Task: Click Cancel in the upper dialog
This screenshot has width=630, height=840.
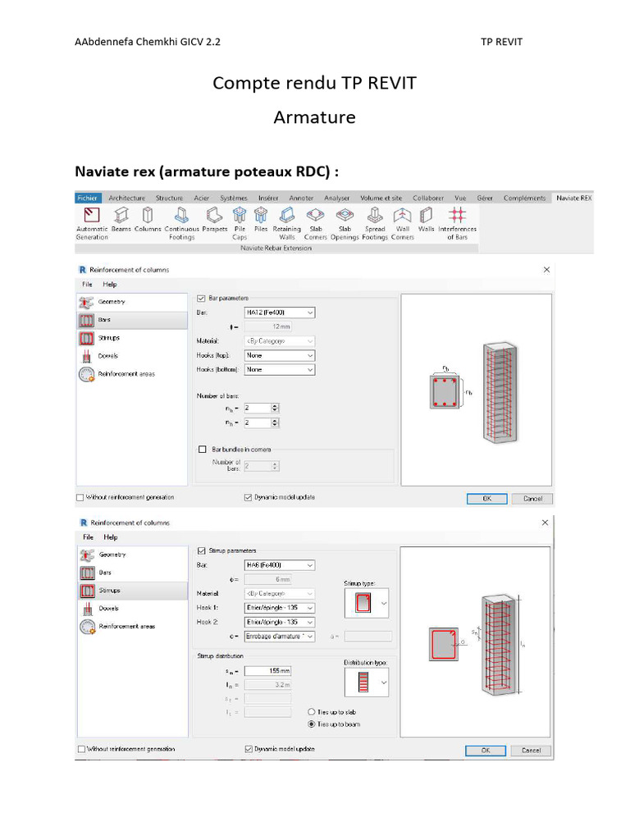Action: coord(532,499)
